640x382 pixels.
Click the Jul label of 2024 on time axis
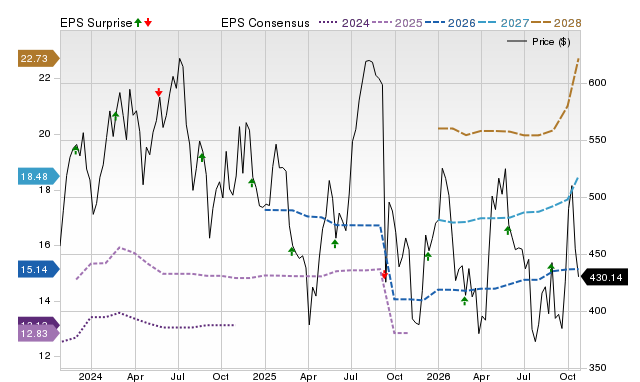[x=178, y=376]
